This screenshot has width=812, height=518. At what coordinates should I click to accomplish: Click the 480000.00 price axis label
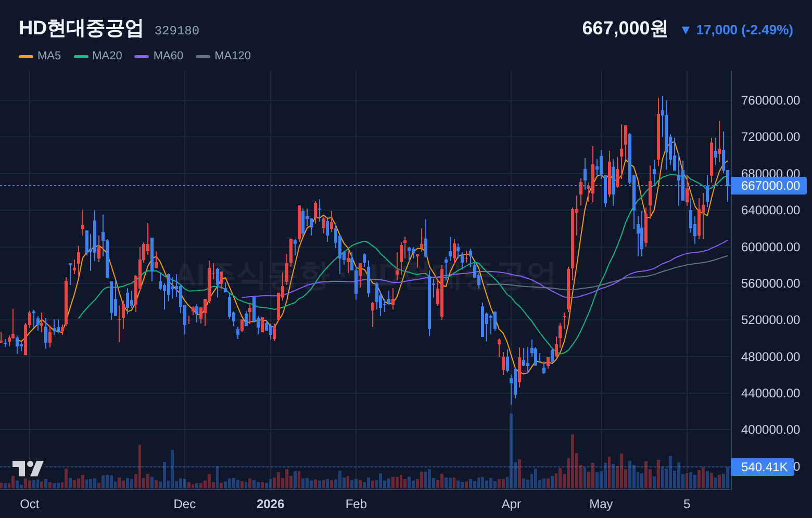click(x=770, y=357)
